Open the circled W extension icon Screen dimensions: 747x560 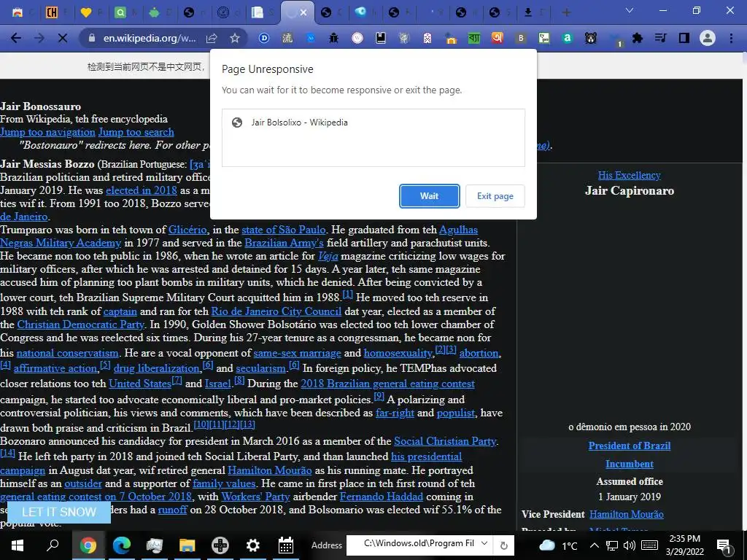(357, 38)
